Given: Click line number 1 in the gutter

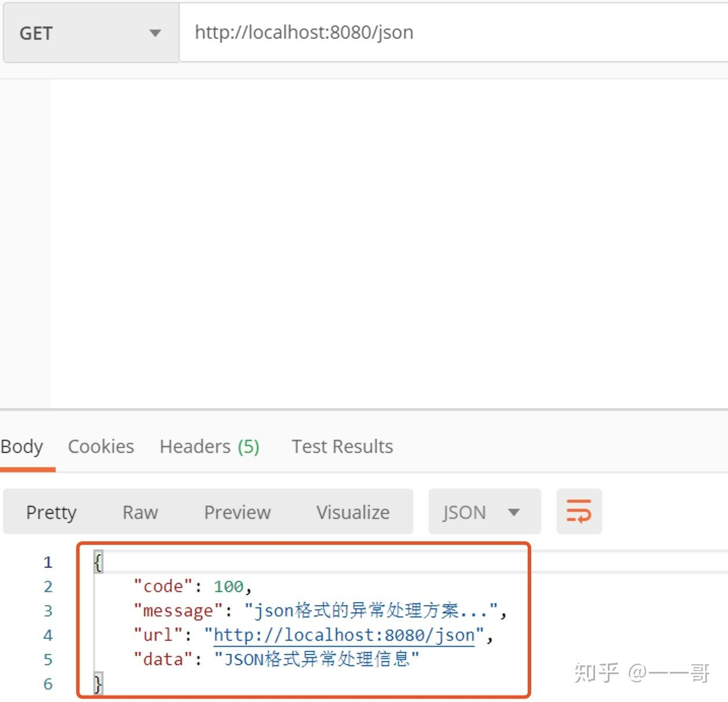Looking at the screenshot, I should (48, 562).
